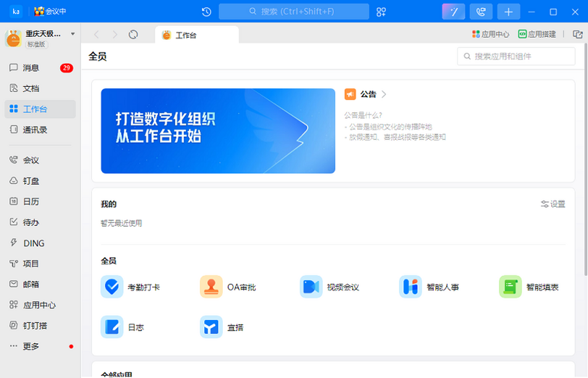Click the vertical scrollbar on the right
This screenshot has height=378, width=588.
(585, 157)
